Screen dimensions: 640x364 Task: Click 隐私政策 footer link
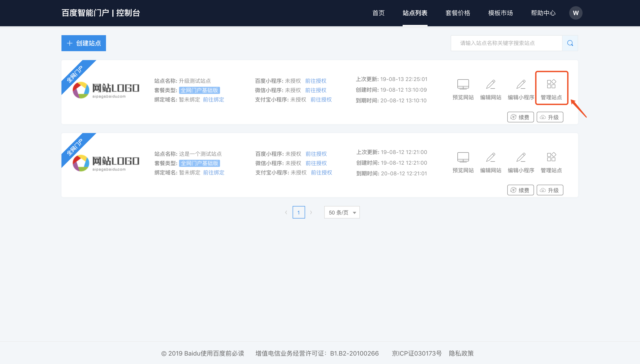pos(461,353)
